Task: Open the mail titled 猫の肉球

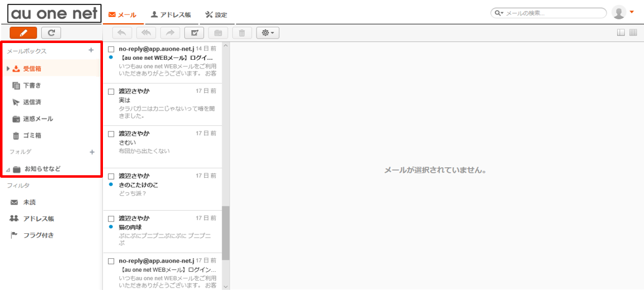Action: [162, 231]
